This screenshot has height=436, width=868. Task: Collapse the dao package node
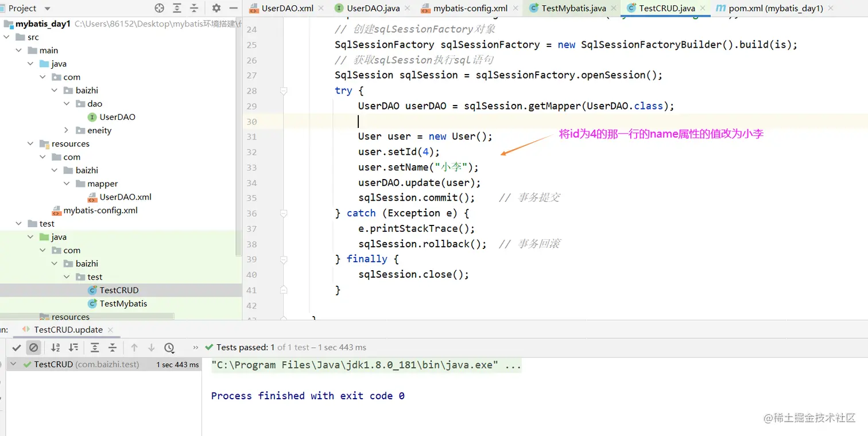click(x=67, y=104)
